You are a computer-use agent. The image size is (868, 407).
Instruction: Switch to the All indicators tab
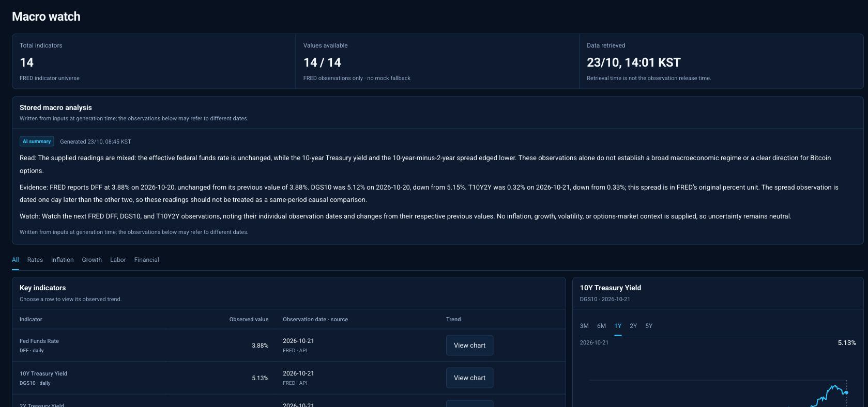[16, 260]
